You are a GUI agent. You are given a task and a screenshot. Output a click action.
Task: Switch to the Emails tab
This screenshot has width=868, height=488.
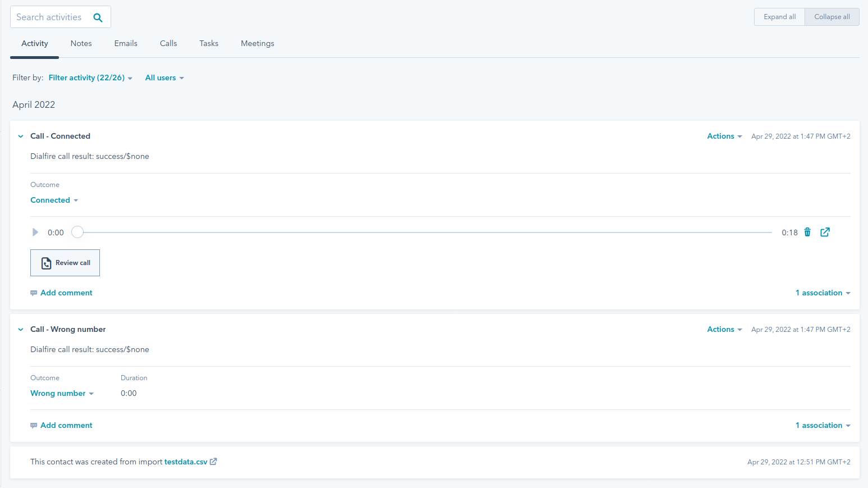tap(126, 44)
